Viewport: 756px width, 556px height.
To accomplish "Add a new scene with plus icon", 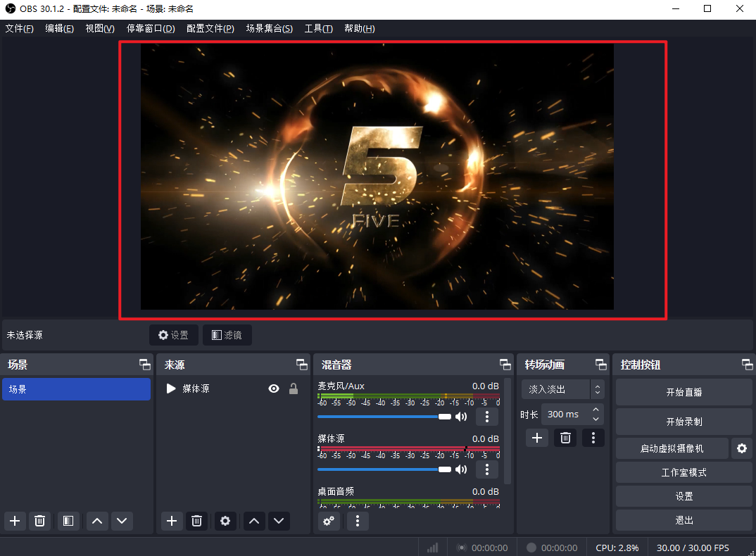I will [15, 521].
